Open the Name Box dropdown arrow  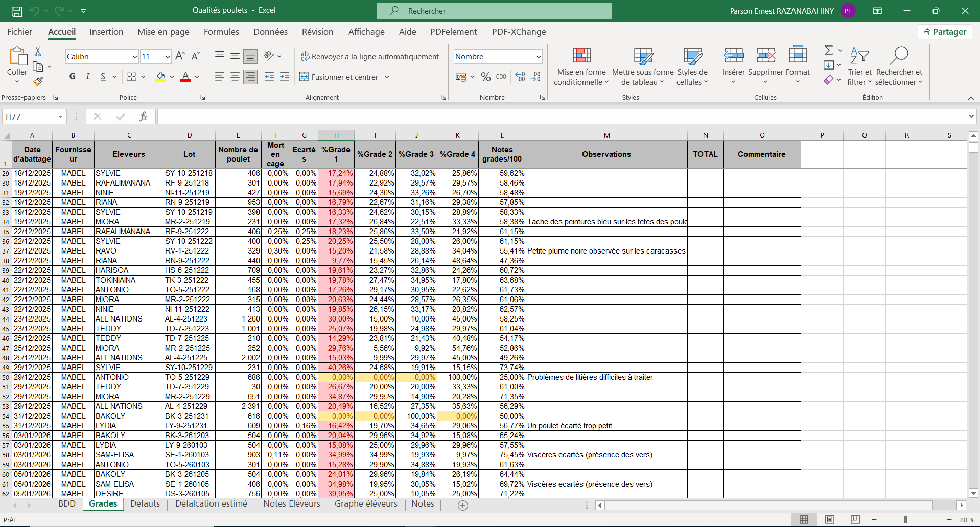coord(60,117)
